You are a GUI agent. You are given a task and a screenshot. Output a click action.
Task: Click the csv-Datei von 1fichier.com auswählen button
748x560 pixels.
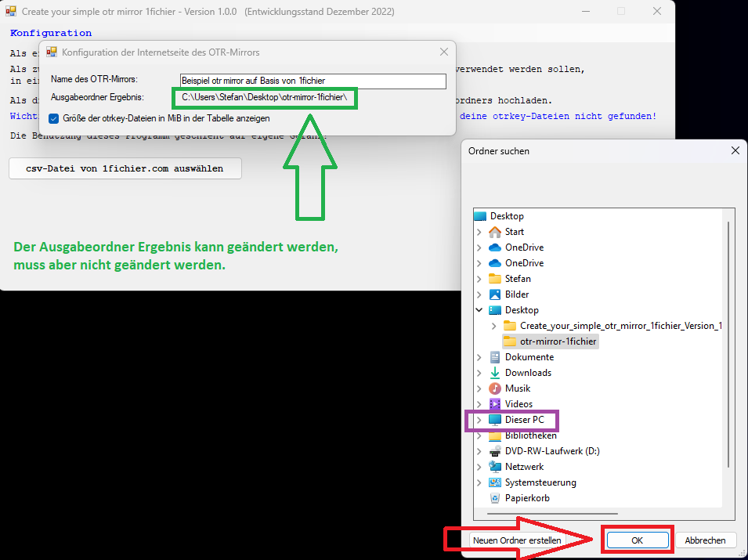pos(125,168)
